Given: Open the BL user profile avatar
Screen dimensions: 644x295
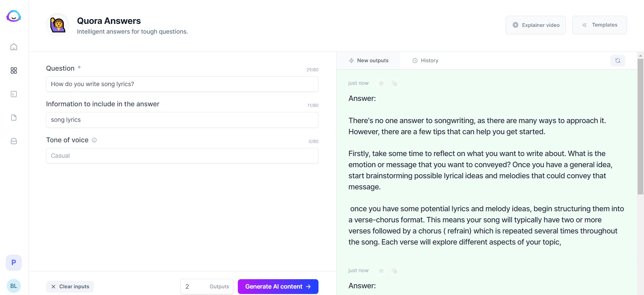Looking at the screenshot, I should [x=14, y=286].
